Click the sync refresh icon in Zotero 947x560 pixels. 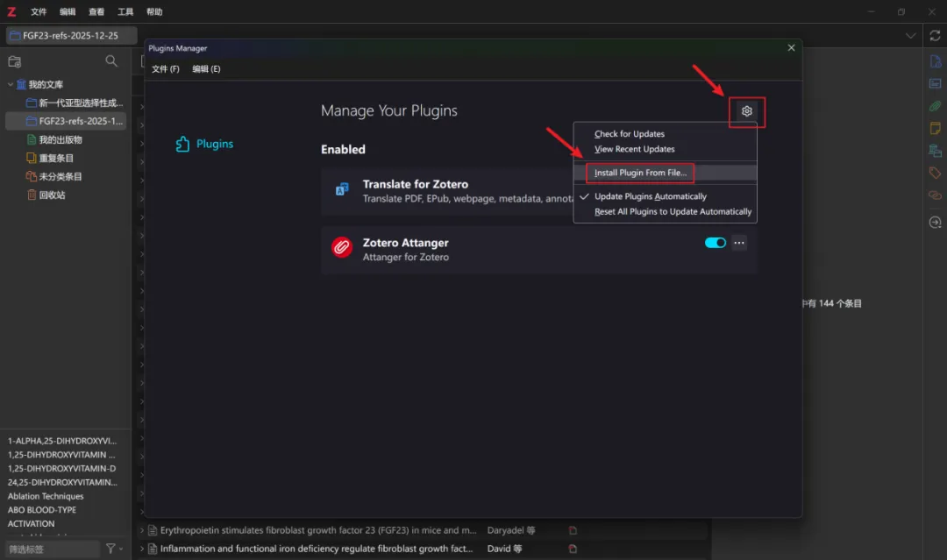[x=935, y=36]
